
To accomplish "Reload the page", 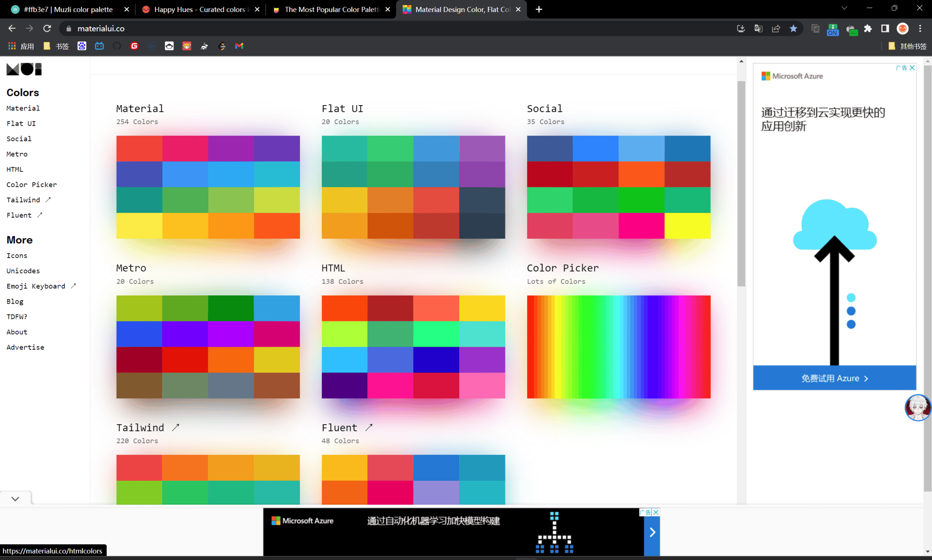I will point(47,28).
